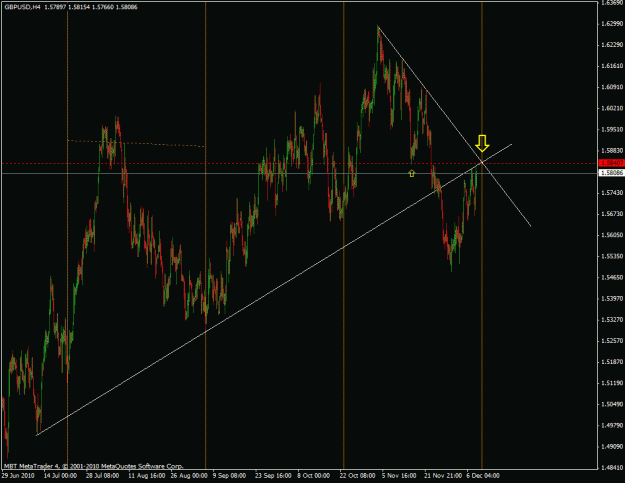Viewport: 625px width, 483px height.
Task: Click the 9 Sep 08:00 time label
Action: [229, 475]
